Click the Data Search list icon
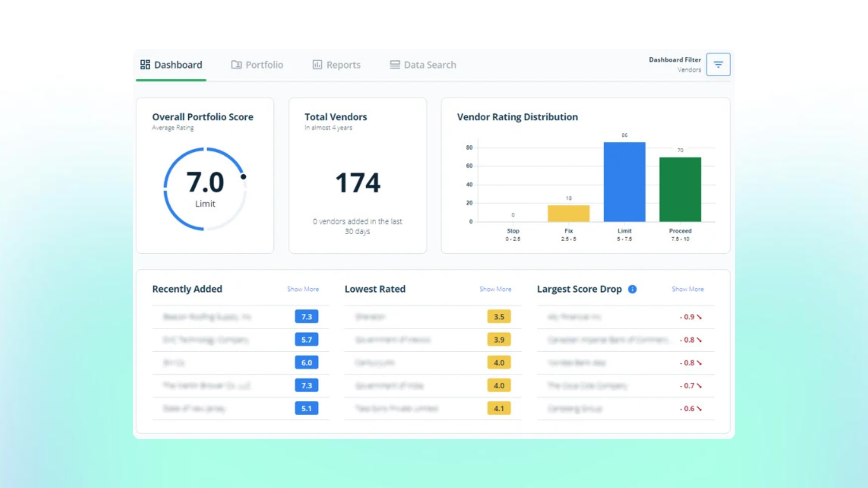The height and width of the screenshot is (488, 868). coord(394,65)
